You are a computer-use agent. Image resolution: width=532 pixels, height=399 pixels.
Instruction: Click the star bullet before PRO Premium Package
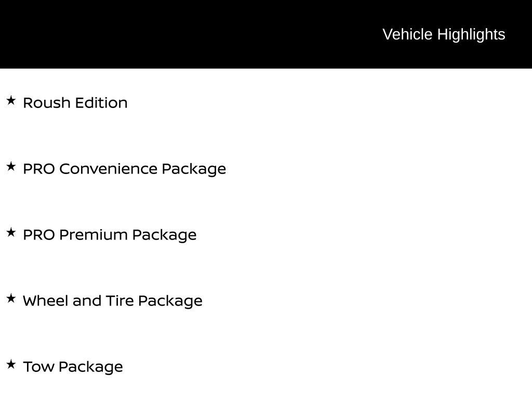pos(11,232)
